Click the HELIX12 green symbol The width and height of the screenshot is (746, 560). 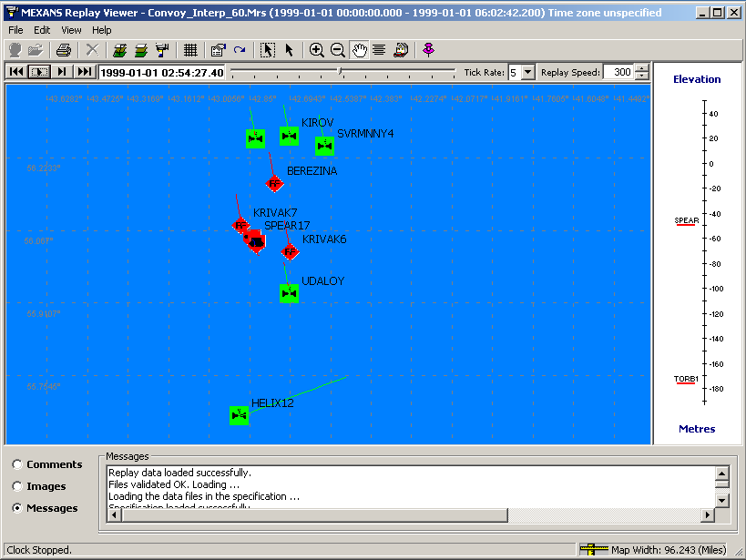(x=239, y=415)
